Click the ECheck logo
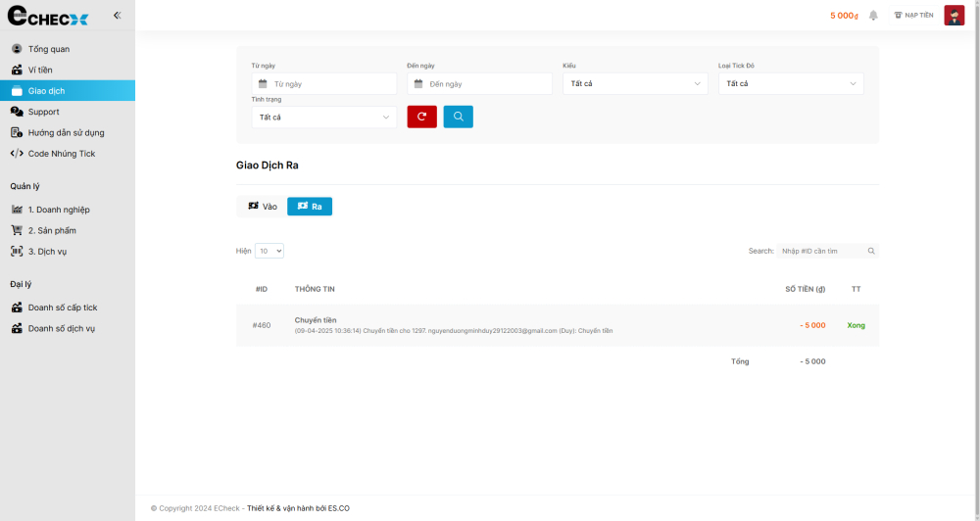The image size is (980, 521). tap(48, 17)
